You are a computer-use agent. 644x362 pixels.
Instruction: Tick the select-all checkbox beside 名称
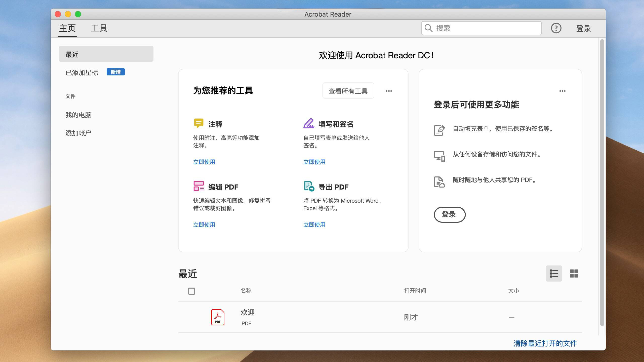click(x=192, y=291)
